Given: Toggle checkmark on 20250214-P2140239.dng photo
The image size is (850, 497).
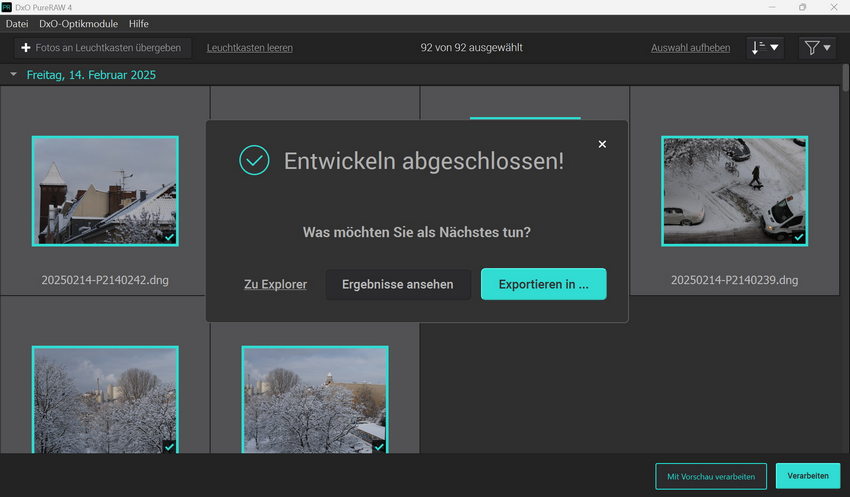Looking at the screenshot, I should click(x=798, y=237).
